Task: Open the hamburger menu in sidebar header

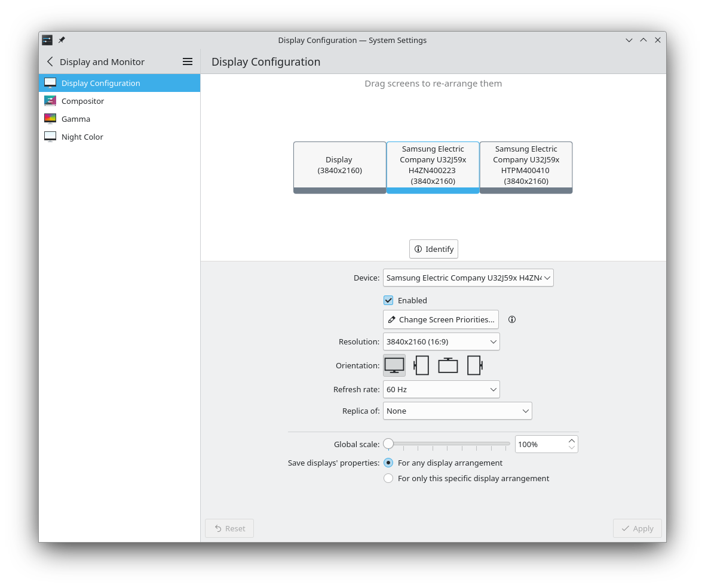Action: (x=188, y=61)
